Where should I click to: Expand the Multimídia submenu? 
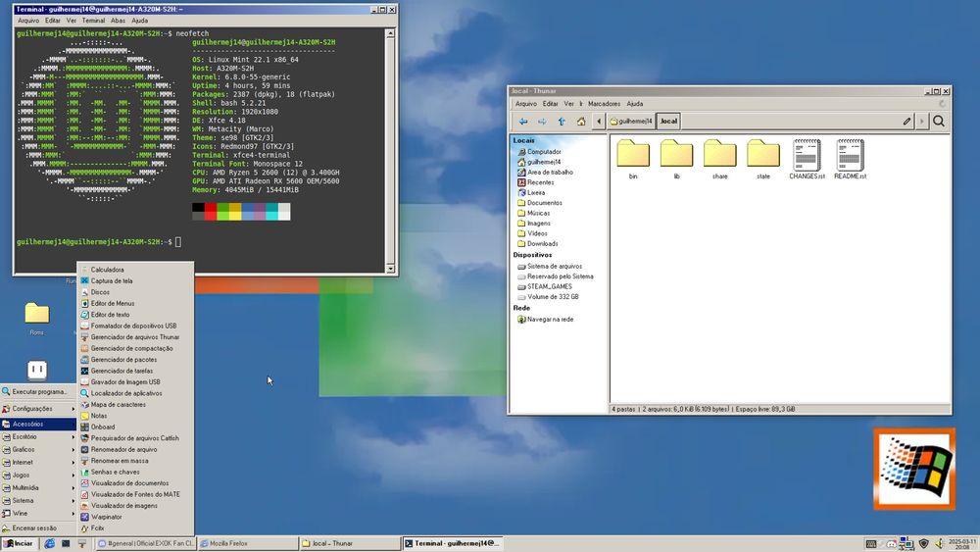tap(38, 487)
